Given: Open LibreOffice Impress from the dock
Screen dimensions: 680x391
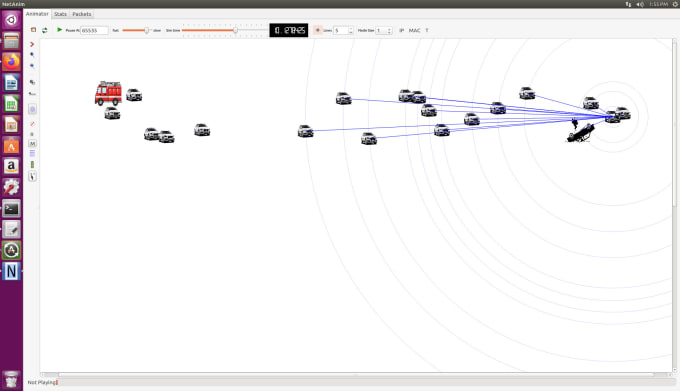Looking at the screenshot, I should (11, 124).
